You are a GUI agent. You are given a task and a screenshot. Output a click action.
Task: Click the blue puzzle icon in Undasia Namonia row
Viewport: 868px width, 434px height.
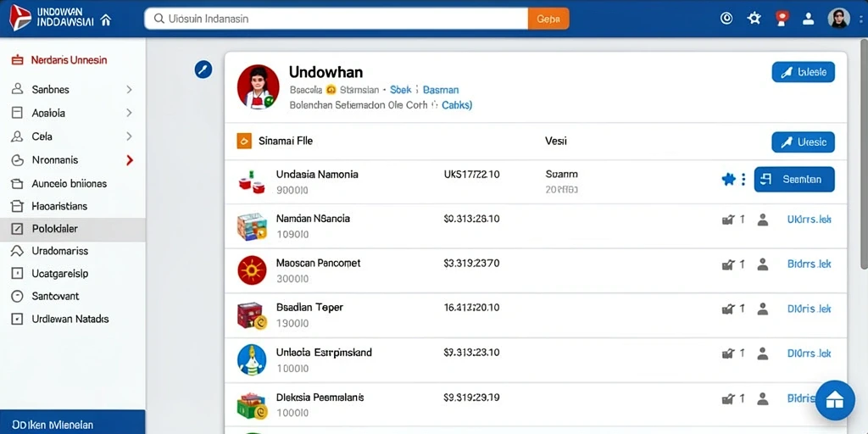tap(728, 179)
